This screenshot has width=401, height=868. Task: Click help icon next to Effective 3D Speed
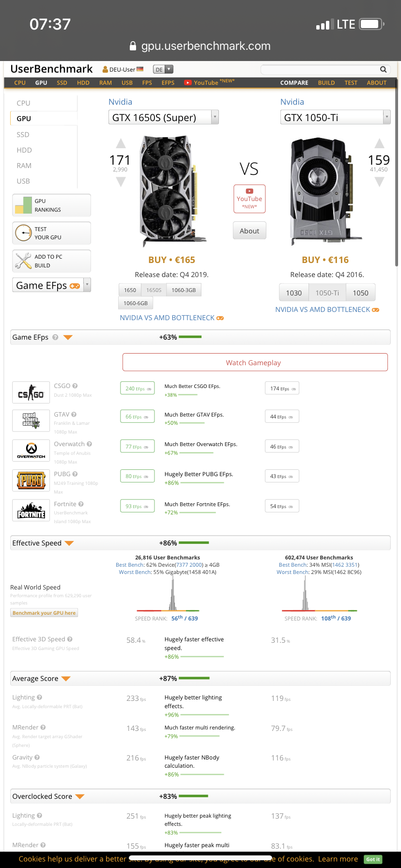point(70,639)
